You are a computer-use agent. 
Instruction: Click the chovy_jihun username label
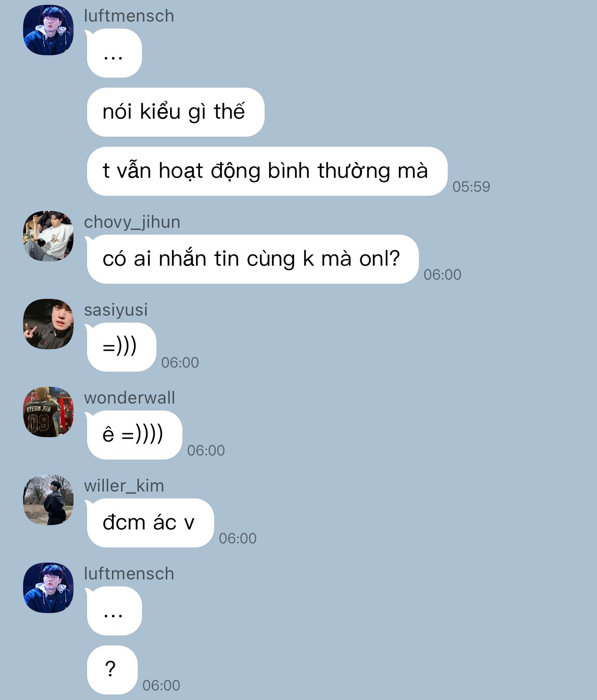coord(132,222)
